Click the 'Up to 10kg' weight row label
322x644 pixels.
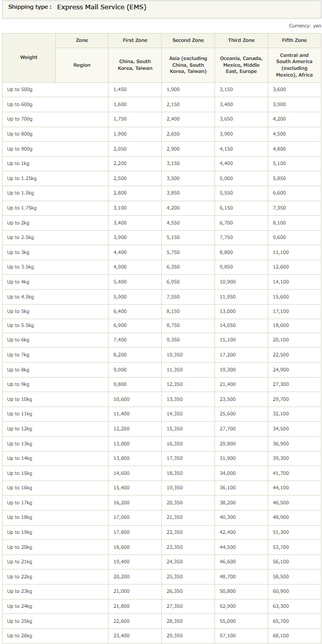pos(20,399)
